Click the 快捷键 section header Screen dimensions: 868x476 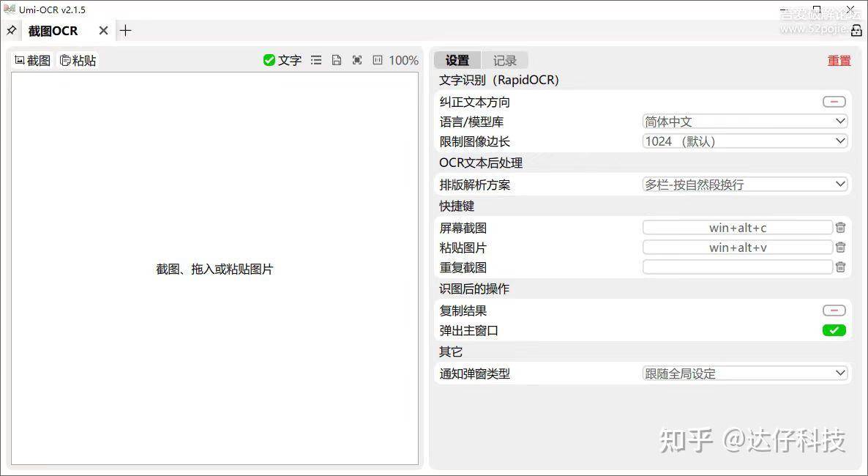457,206
